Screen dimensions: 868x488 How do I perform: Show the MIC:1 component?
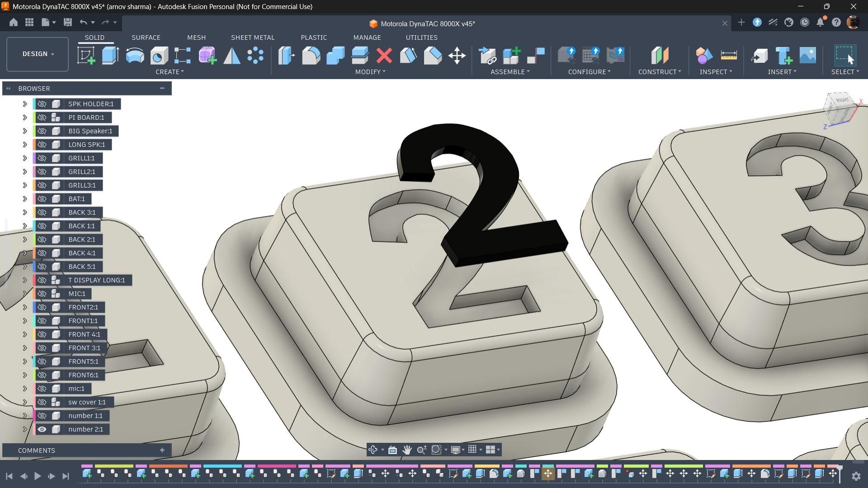(42, 294)
